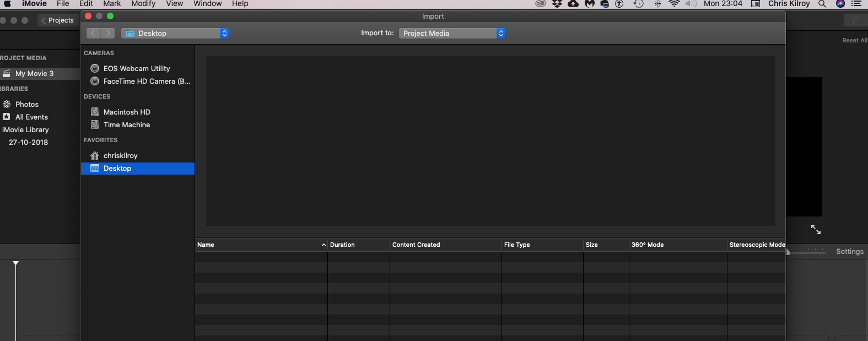This screenshot has height=341, width=868.
Task: Click the Dropbox menu bar icon
Action: point(557,4)
